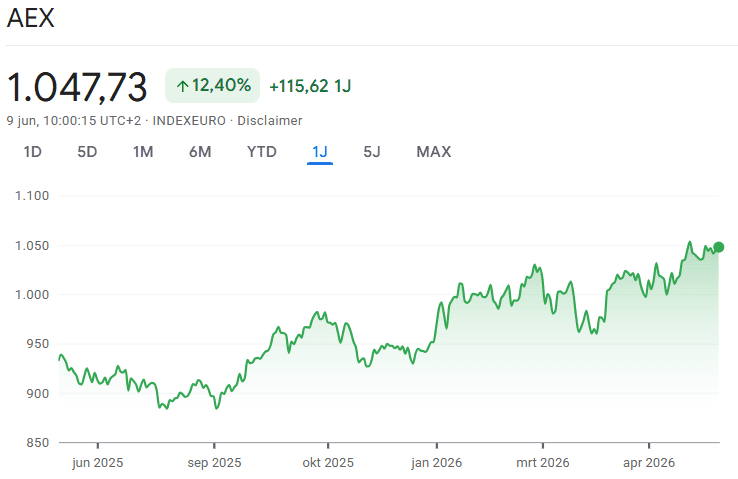
Task: Show the MAX chart range
Action: coord(433,152)
